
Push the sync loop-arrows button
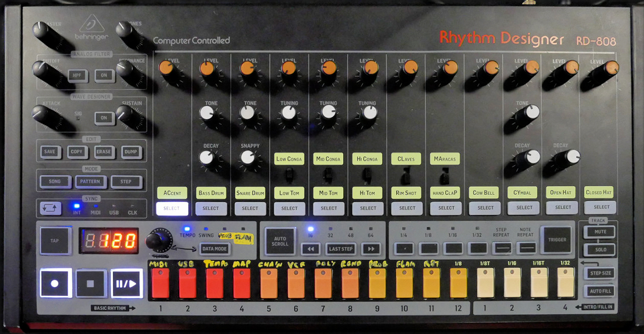point(51,208)
